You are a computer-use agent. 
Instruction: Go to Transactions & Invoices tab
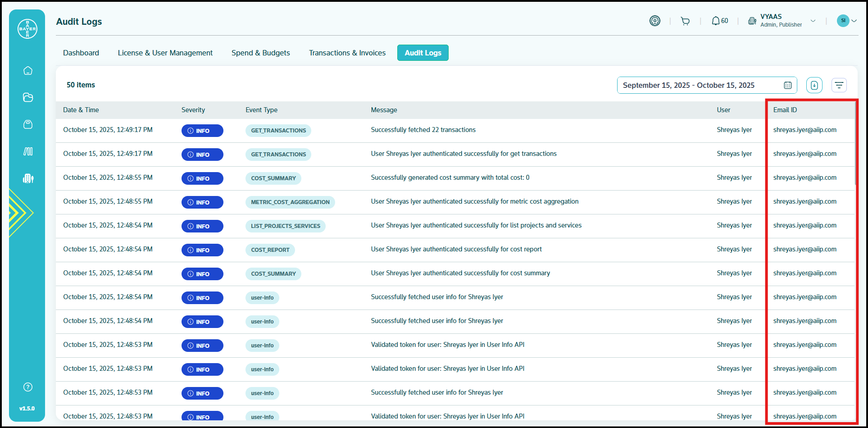tap(347, 53)
